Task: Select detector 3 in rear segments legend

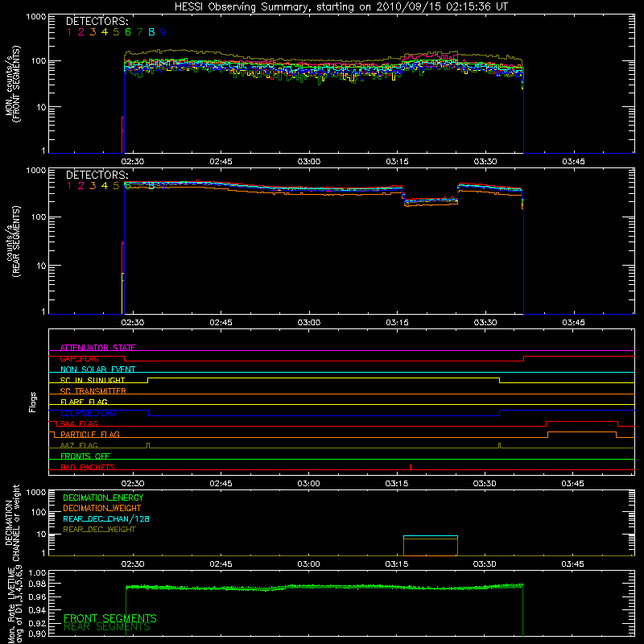Action: click(x=93, y=186)
